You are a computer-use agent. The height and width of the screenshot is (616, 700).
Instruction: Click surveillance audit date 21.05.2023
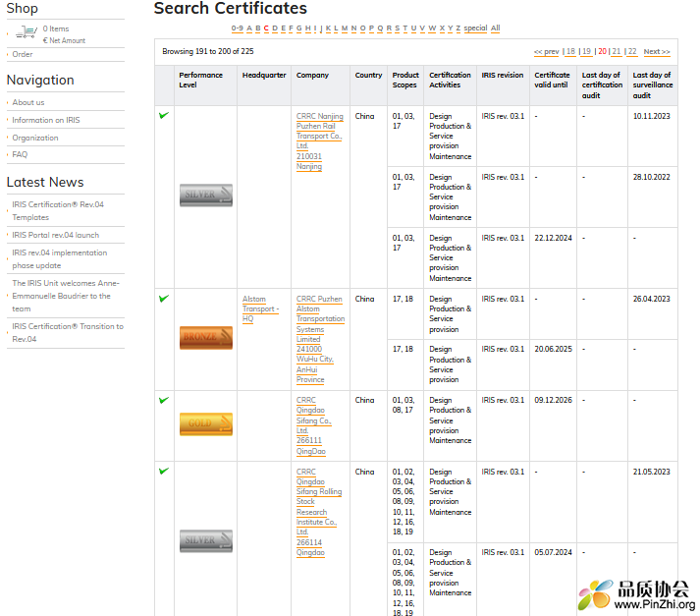coord(651,472)
